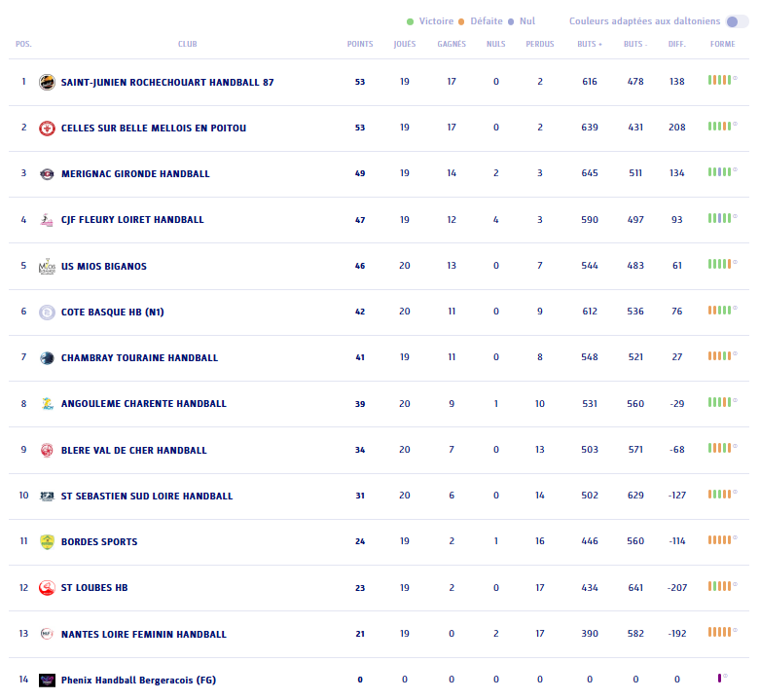Click the Celles sur Belle club logo
760x700 pixels.
click(x=47, y=128)
